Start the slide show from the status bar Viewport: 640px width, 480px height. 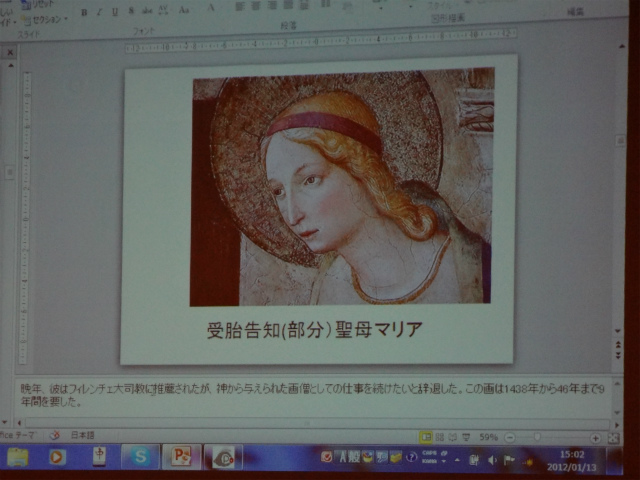point(466,437)
